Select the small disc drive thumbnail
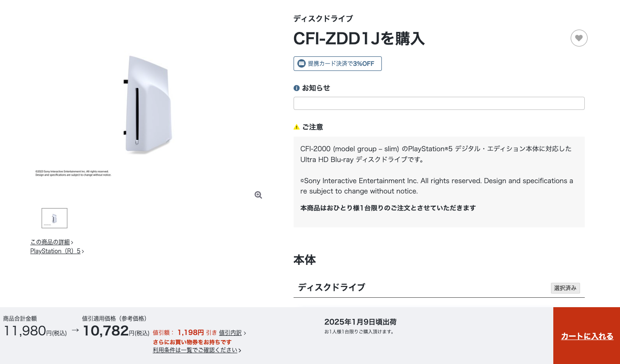Viewport: 620px width, 364px height. click(x=54, y=218)
